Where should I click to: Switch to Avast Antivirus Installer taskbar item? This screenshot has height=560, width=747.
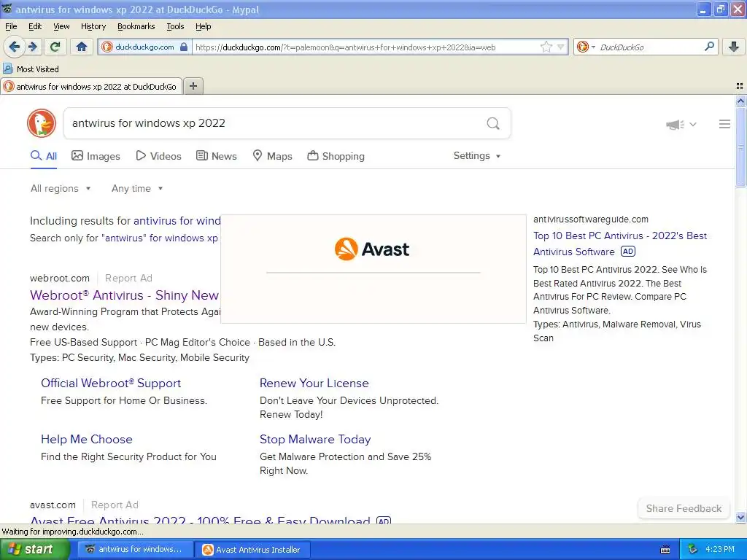point(252,550)
